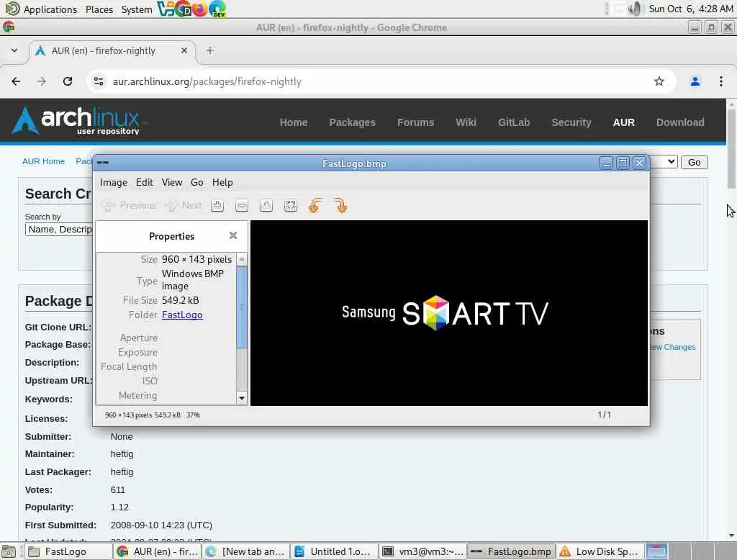Click the Arch Linux user repository logo
The height and width of the screenshot is (560, 737).
(x=75, y=120)
